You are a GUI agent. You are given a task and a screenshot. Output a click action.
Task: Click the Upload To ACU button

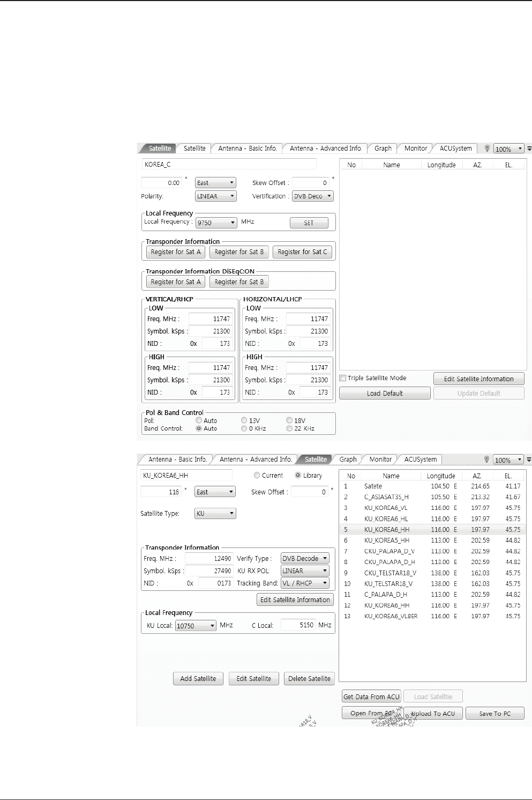point(433,714)
